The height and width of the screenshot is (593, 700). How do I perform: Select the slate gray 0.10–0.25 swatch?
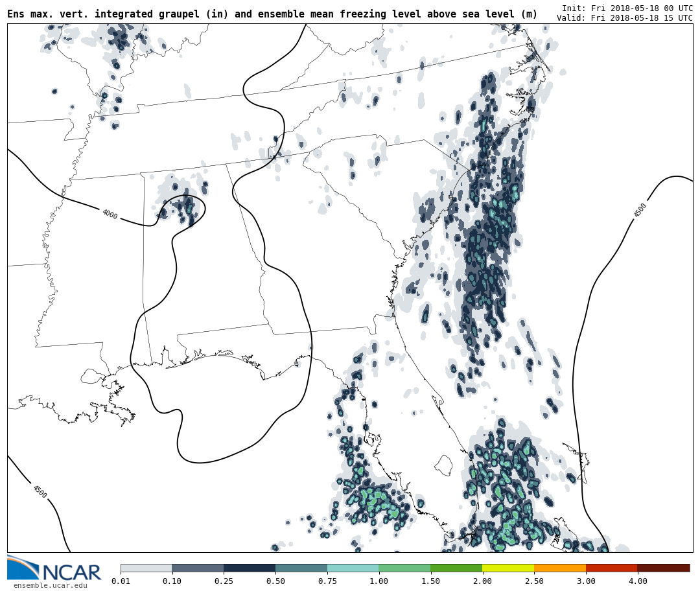pyautogui.click(x=198, y=568)
